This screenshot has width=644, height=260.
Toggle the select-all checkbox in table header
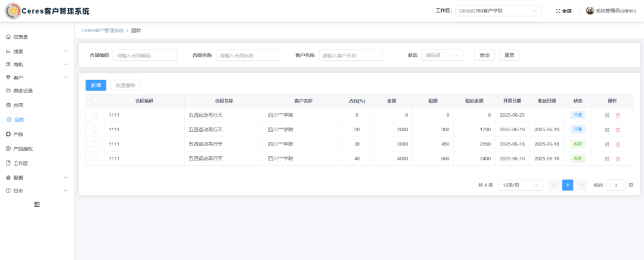pyautogui.click(x=95, y=101)
